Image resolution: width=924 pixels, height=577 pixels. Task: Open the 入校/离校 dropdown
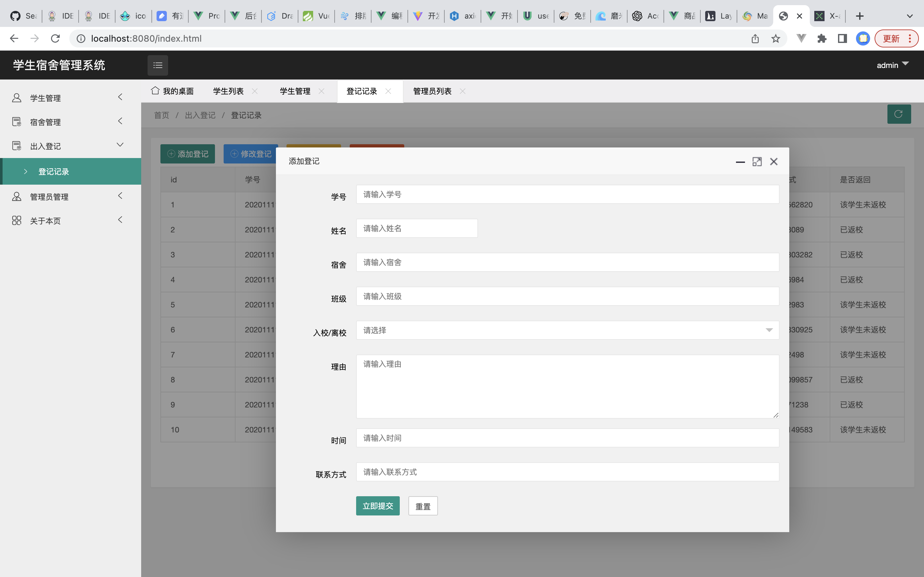567,330
